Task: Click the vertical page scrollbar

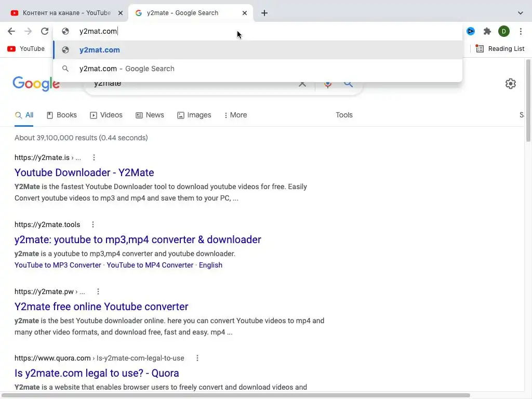Action: click(528, 100)
